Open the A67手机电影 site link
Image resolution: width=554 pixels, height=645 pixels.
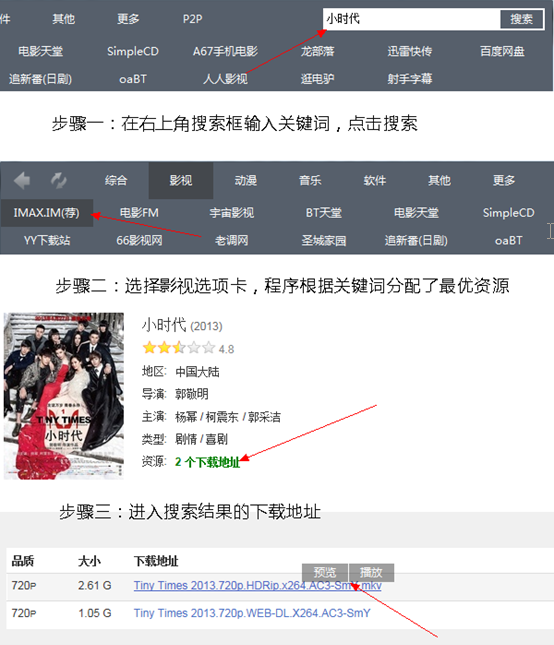point(225,51)
